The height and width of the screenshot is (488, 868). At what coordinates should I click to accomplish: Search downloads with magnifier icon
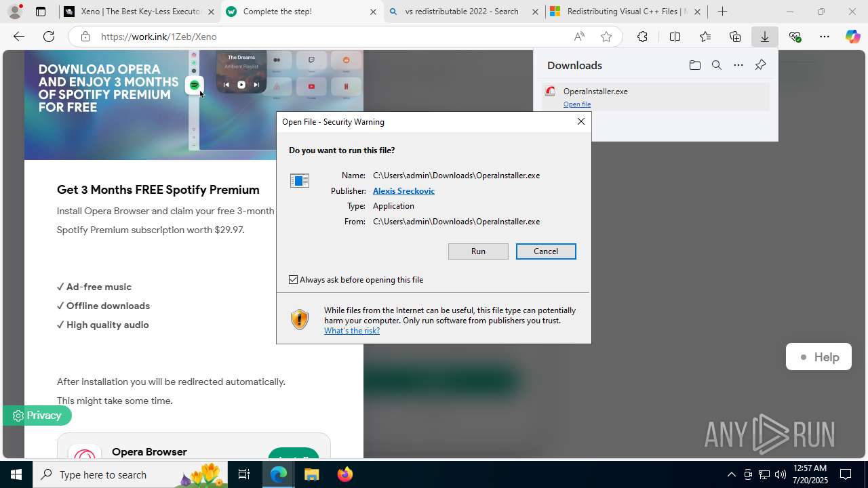[716, 65]
